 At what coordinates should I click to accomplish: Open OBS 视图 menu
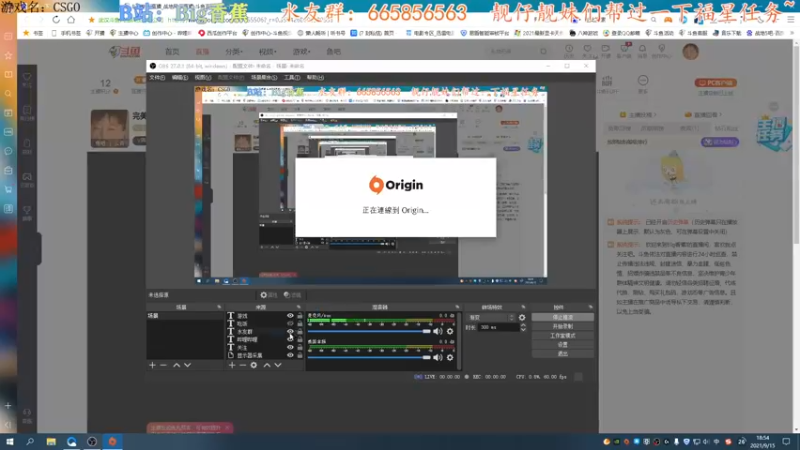pyautogui.click(x=203, y=78)
